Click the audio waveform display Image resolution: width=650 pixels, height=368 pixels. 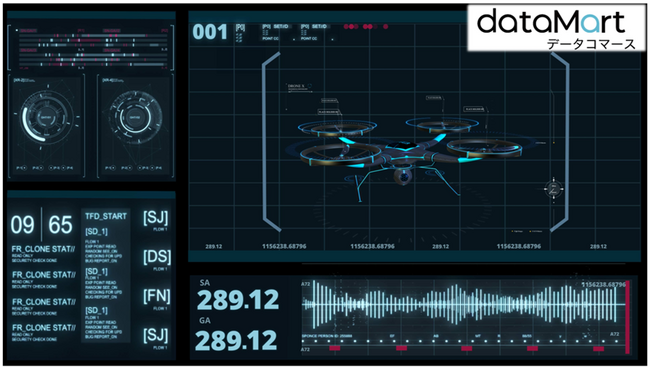click(x=463, y=305)
